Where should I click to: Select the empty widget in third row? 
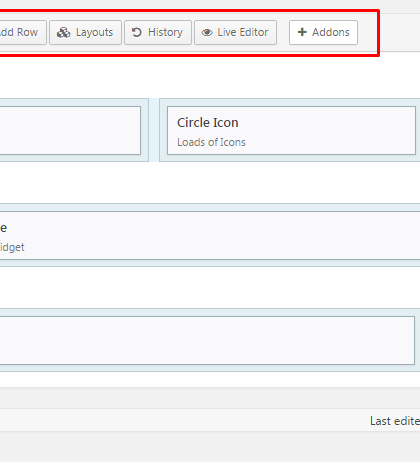click(x=207, y=340)
